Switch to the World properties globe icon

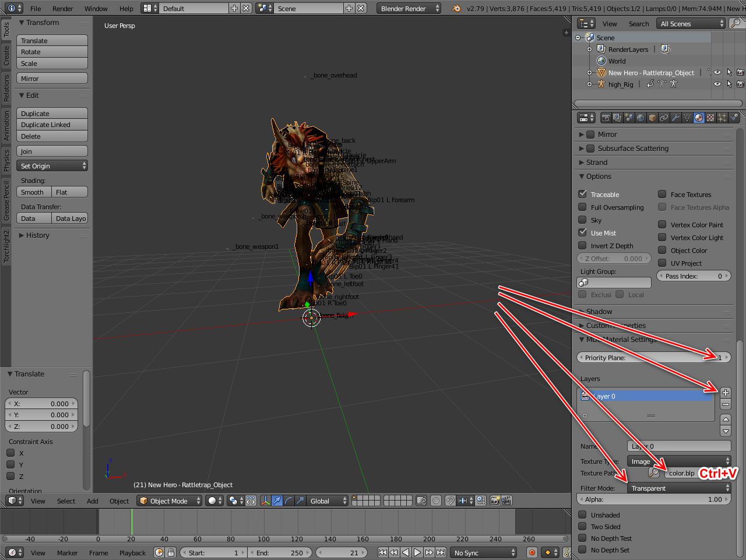(641, 118)
